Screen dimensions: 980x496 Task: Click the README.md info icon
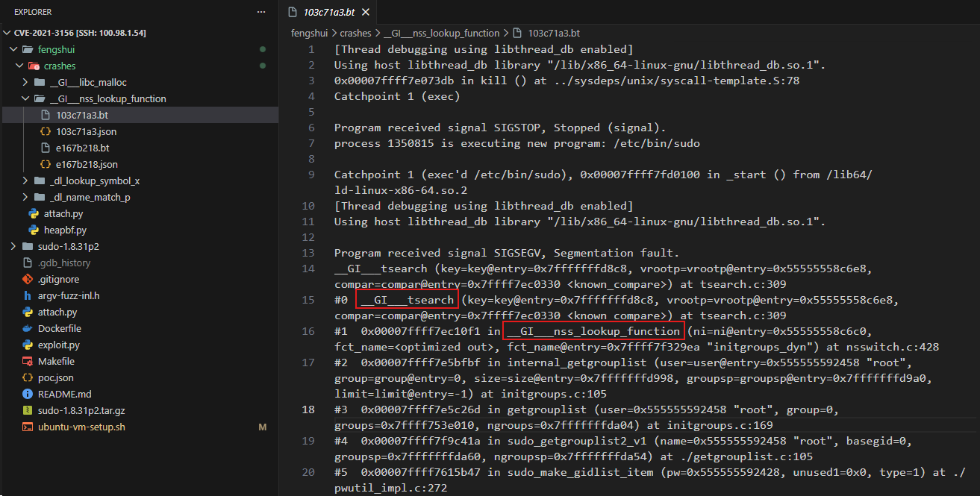[x=28, y=394]
